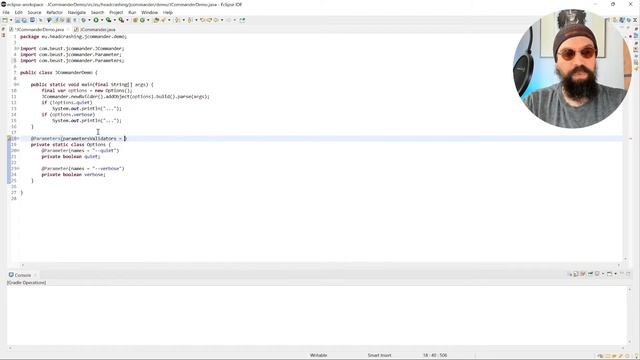Viewport: 640px width, 360px height.
Task: Click the editor horizontal scrollbar
Action: click(x=320, y=265)
